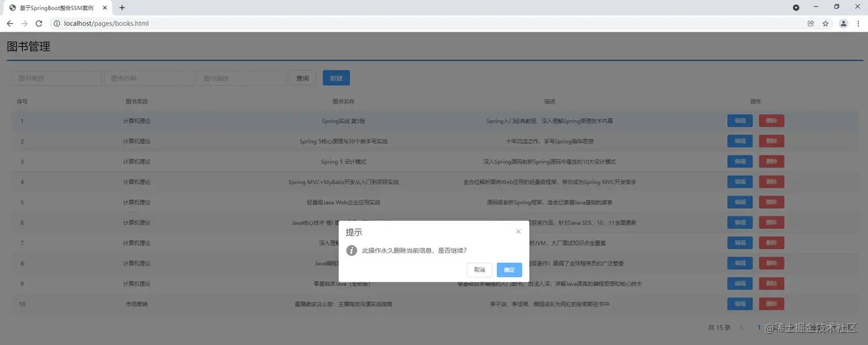Bookmark the page using the star icon
868x345 pixels.
(x=827, y=24)
